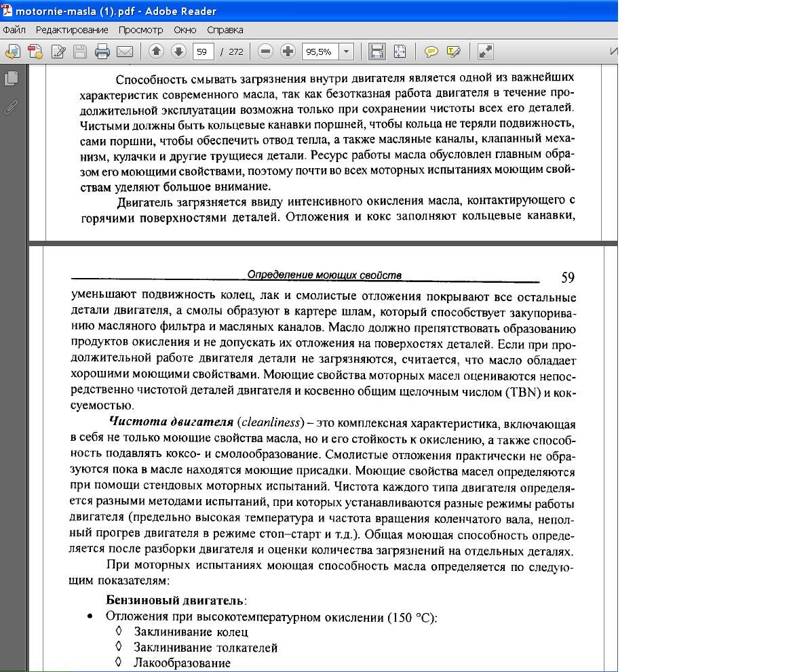The image size is (810, 672).
Task: Open the zoom level dropdown arrow
Action: coord(346,52)
